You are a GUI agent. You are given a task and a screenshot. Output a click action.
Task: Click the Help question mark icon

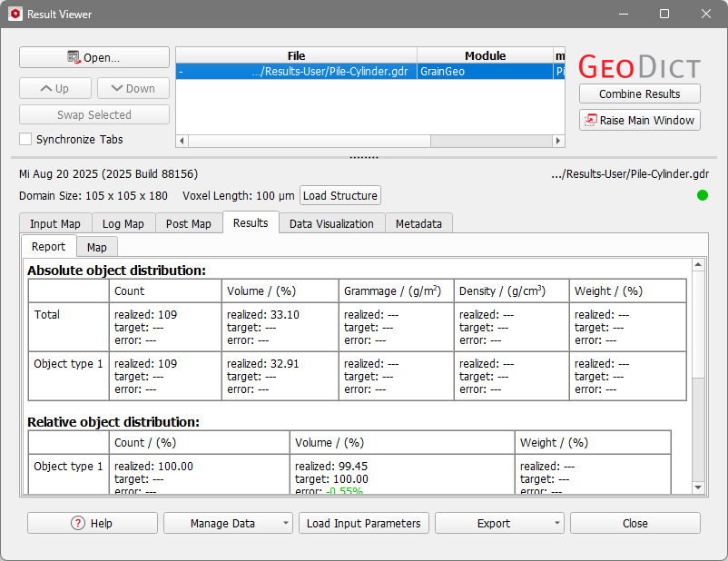[x=78, y=523]
